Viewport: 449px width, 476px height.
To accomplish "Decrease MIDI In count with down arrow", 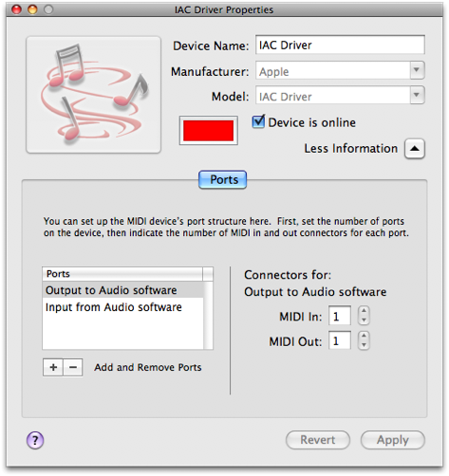I will coord(364,320).
